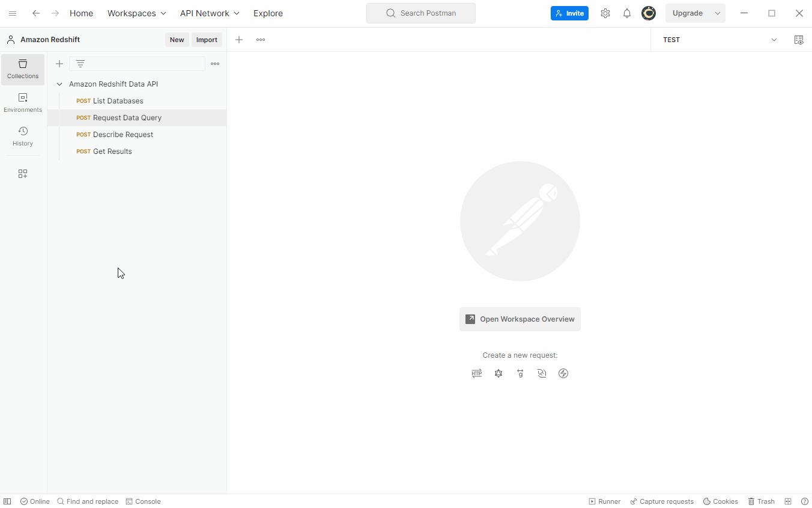Click the configure workspace sidebar grid icon
This screenshot has width=812, height=508.
click(23, 174)
